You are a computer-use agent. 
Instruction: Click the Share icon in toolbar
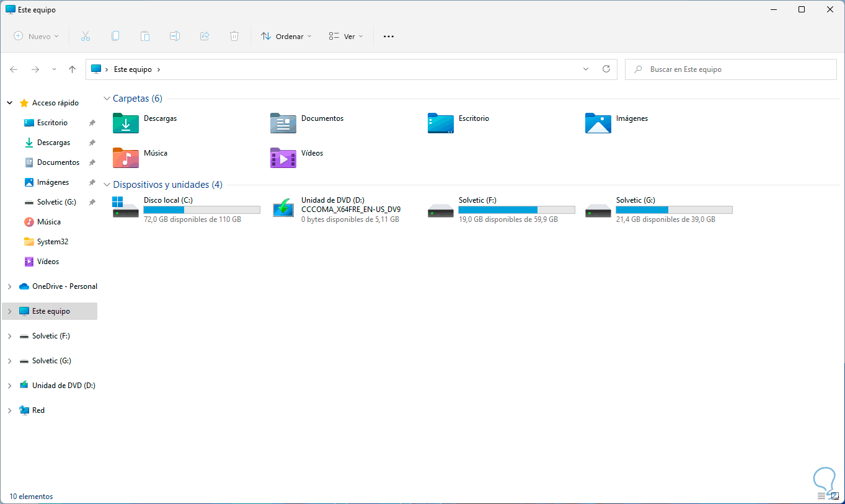(205, 37)
